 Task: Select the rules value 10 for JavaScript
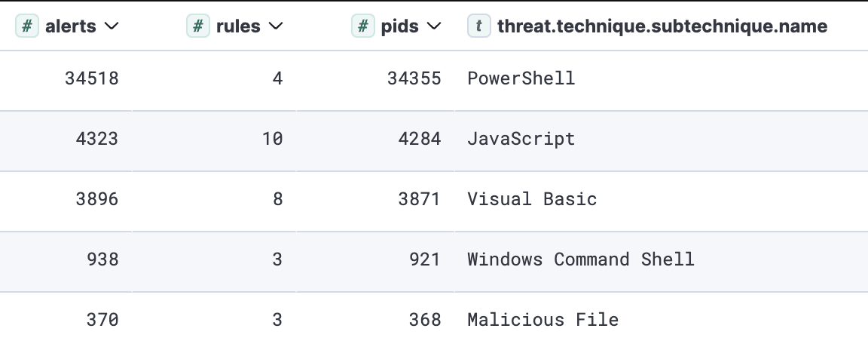(x=273, y=139)
